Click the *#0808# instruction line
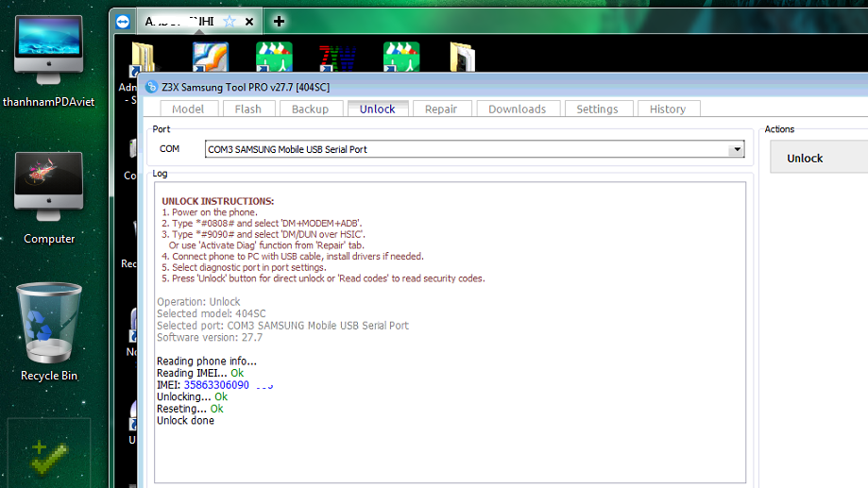The height and width of the screenshot is (488, 868). pos(262,224)
